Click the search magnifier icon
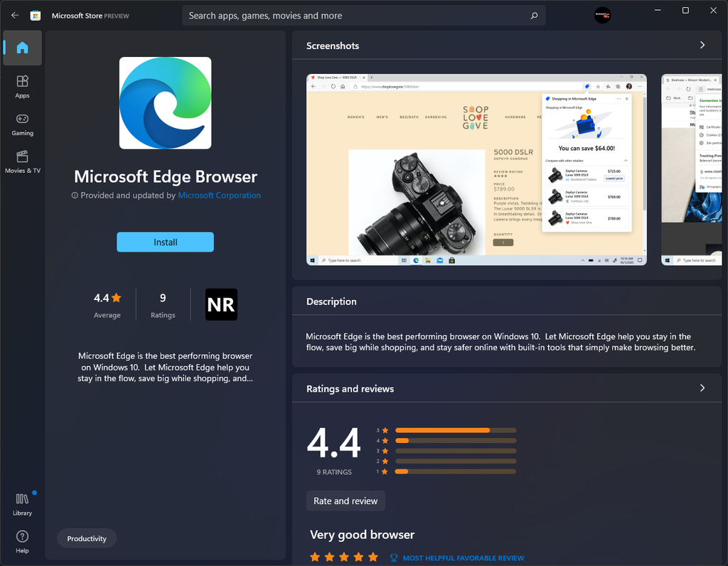The width and height of the screenshot is (728, 566). click(x=534, y=15)
